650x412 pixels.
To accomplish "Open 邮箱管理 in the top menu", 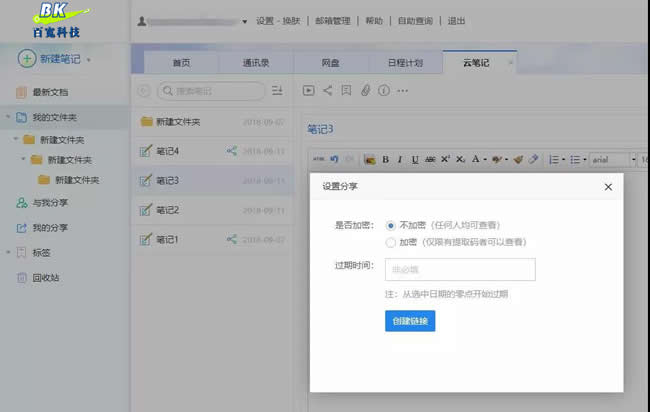I will [333, 21].
